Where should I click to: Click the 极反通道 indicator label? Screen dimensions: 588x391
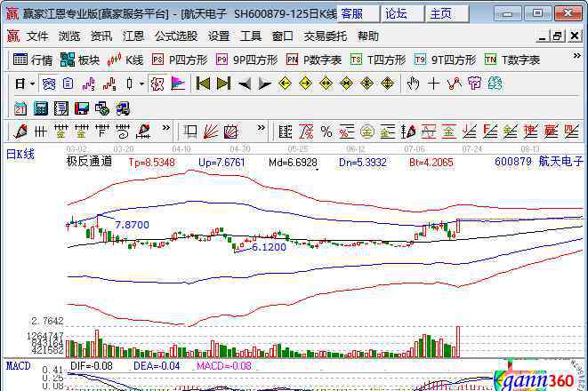pos(89,162)
